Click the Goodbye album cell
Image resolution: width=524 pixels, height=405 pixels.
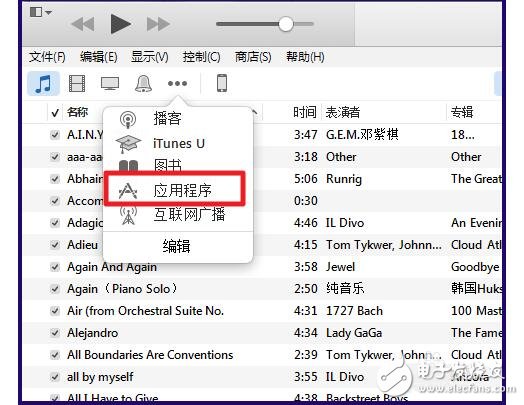coord(475,267)
